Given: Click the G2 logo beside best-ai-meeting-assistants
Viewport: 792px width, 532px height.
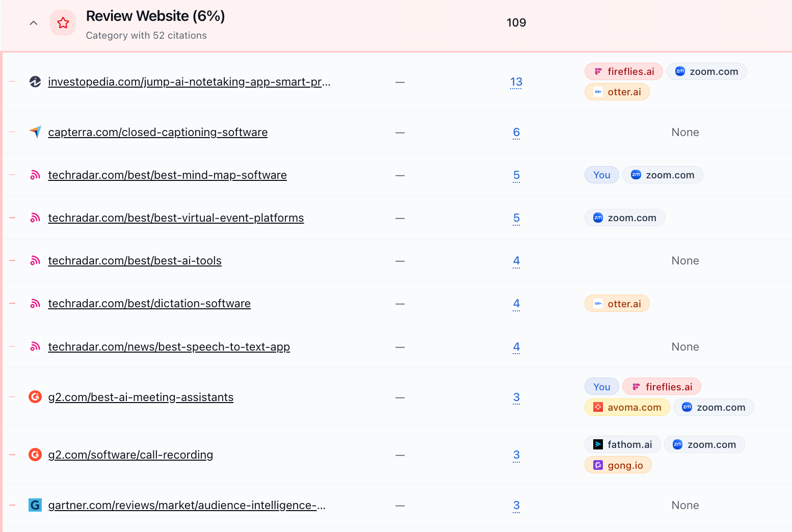Looking at the screenshot, I should tap(35, 397).
